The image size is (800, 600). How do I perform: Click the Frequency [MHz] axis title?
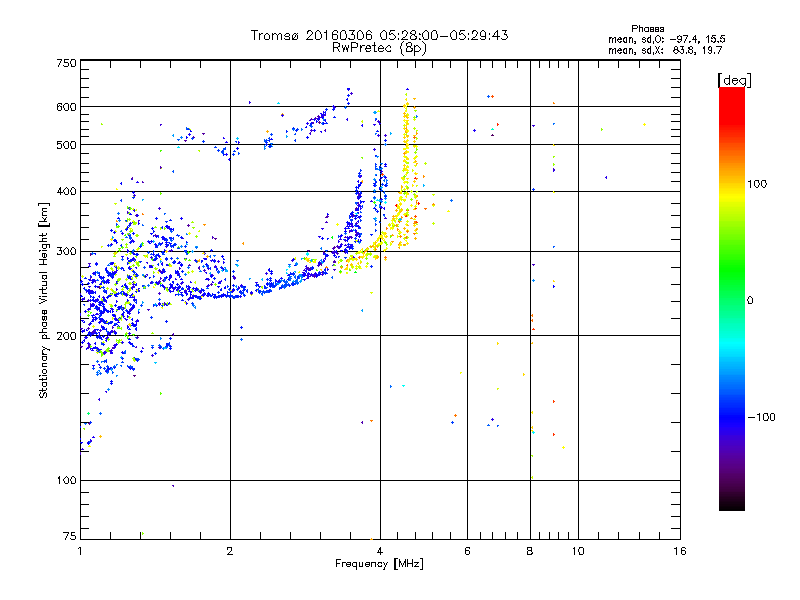(379, 564)
